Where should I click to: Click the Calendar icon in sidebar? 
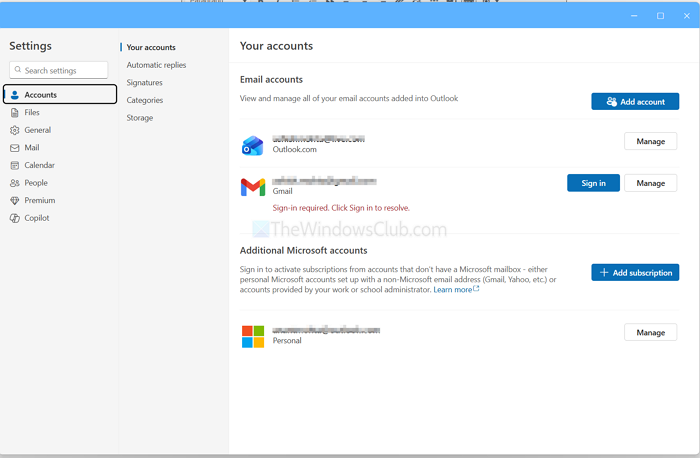(x=15, y=166)
